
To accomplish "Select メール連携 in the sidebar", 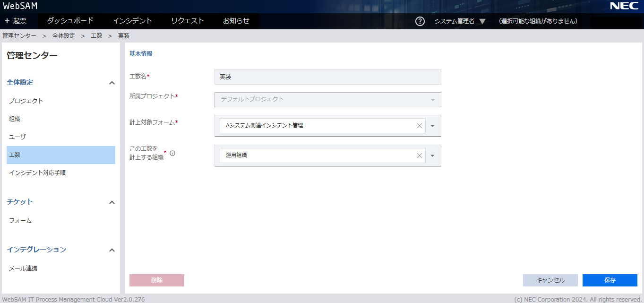I will coord(23,268).
